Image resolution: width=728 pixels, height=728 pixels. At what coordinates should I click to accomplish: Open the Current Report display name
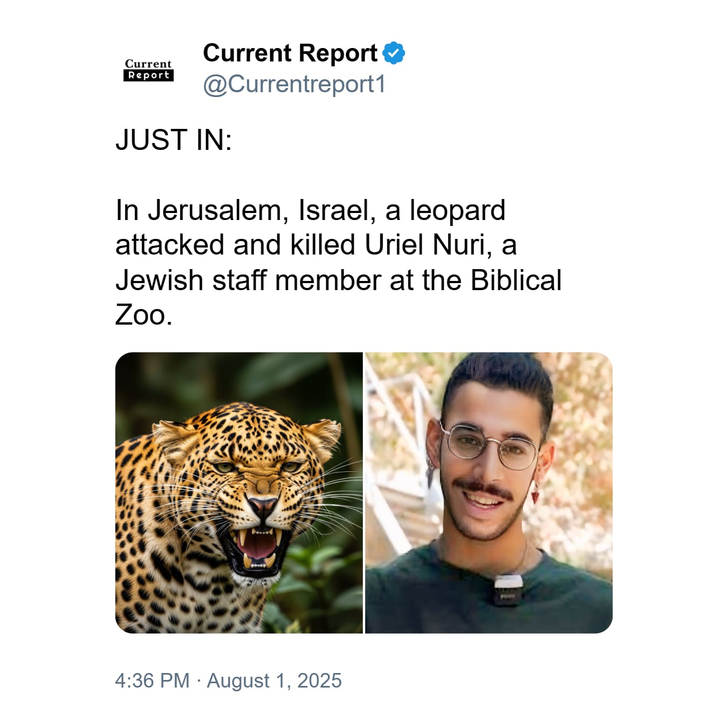(x=290, y=53)
